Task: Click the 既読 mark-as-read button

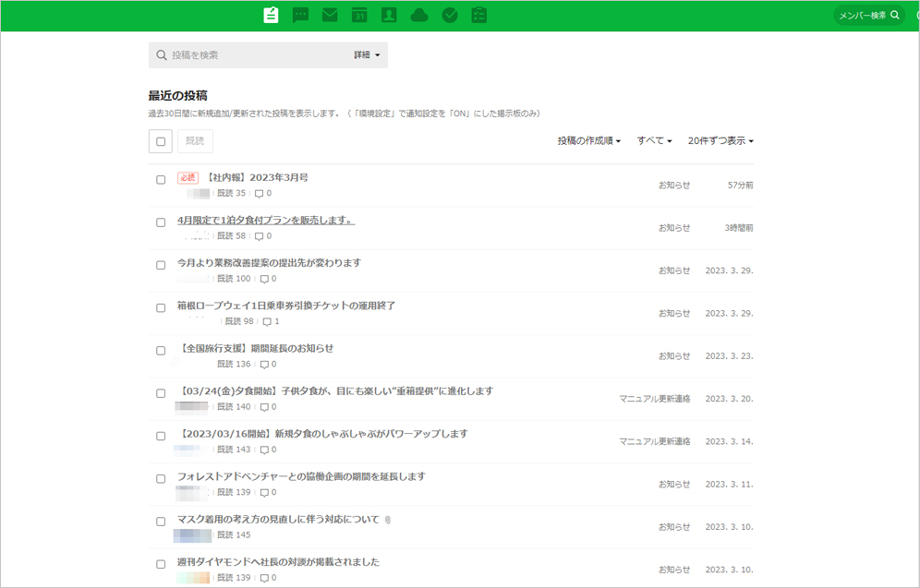Action: click(195, 141)
